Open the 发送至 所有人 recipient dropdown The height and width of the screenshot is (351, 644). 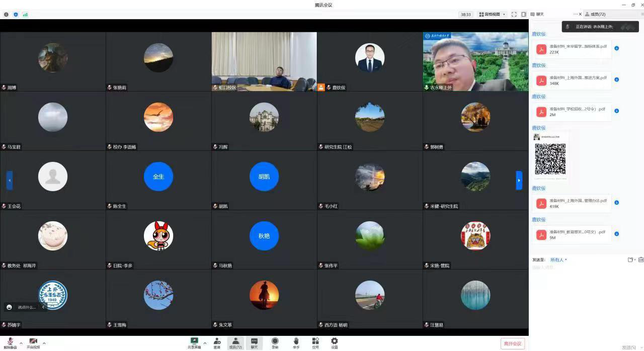(558, 260)
